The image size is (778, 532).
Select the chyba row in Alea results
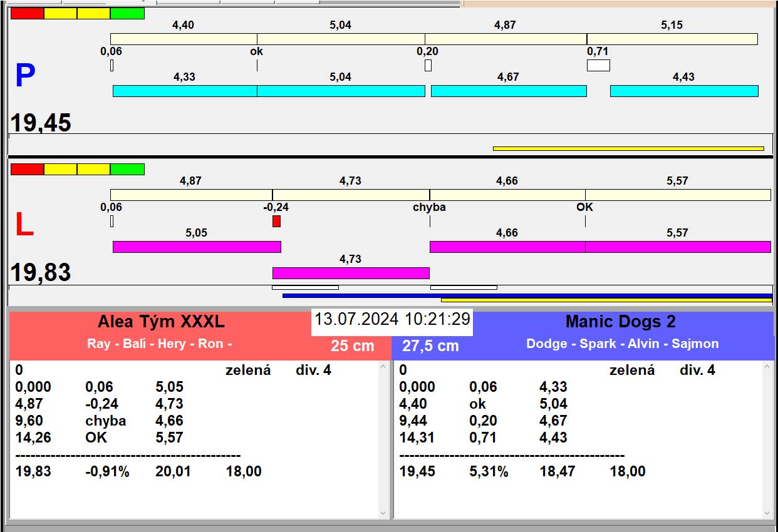[x=105, y=421]
